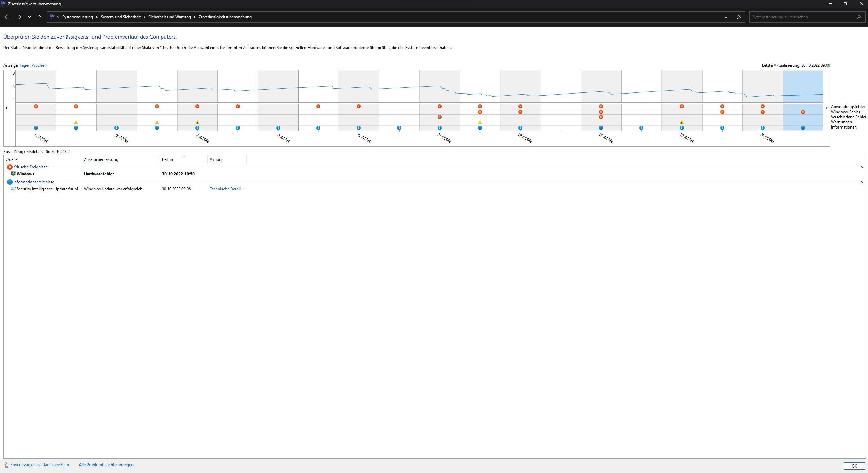Click the Systemsteuerung durchsuchen search field

click(802, 17)
